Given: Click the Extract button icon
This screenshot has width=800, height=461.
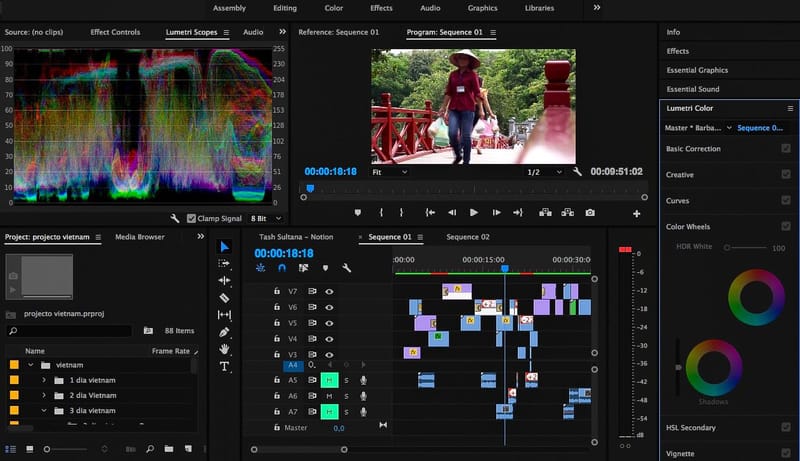Looking at the screenshot, I should coord(567,213).
